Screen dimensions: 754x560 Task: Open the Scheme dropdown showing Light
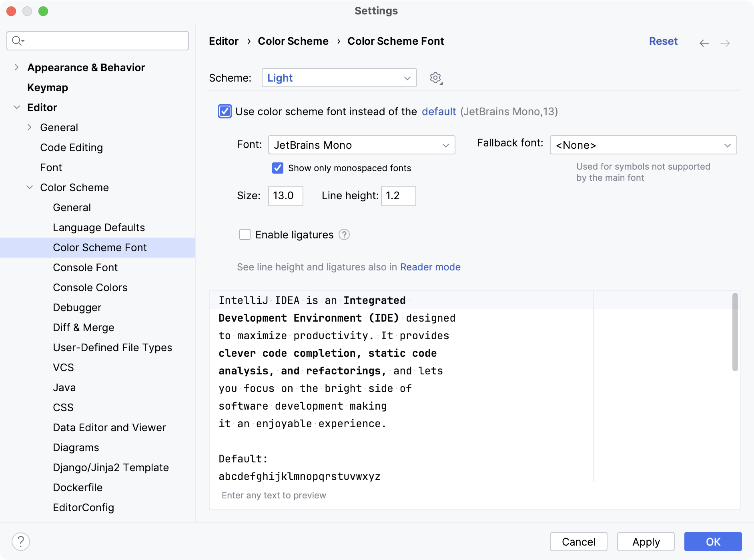tap(339, 78)
